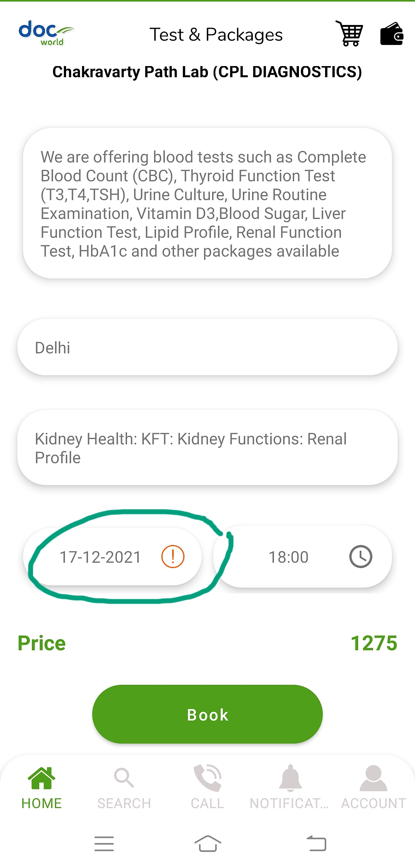Tap the Chakravarty Path Lab title
Image resolution: width=415 pixels, height=868 pixels.
[x=207, y=72]
